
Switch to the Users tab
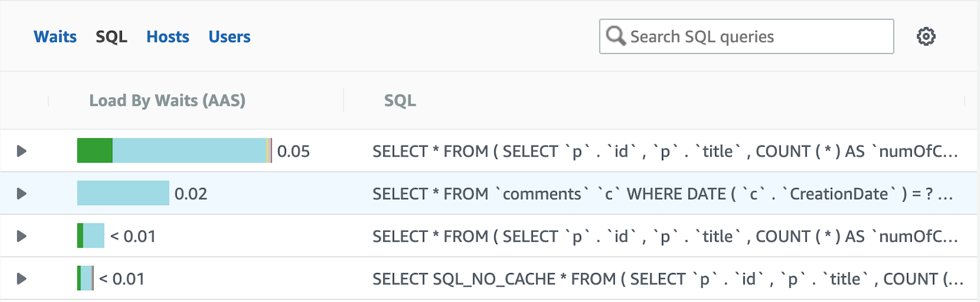(229, 37)
